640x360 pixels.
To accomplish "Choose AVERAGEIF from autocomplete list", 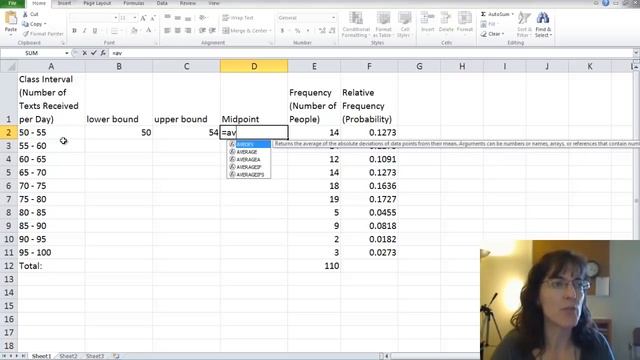I will point(249,167).
